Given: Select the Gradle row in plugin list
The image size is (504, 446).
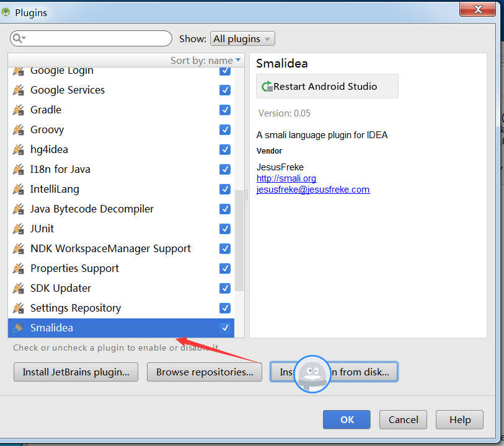Looking at the screenshot, I should (x=121, y=110).
